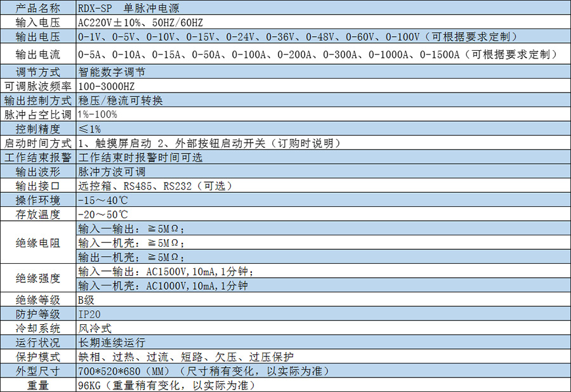Click the '输出波形' label
This screenshot has height=392, width=571.
click(x=38, y=171)
